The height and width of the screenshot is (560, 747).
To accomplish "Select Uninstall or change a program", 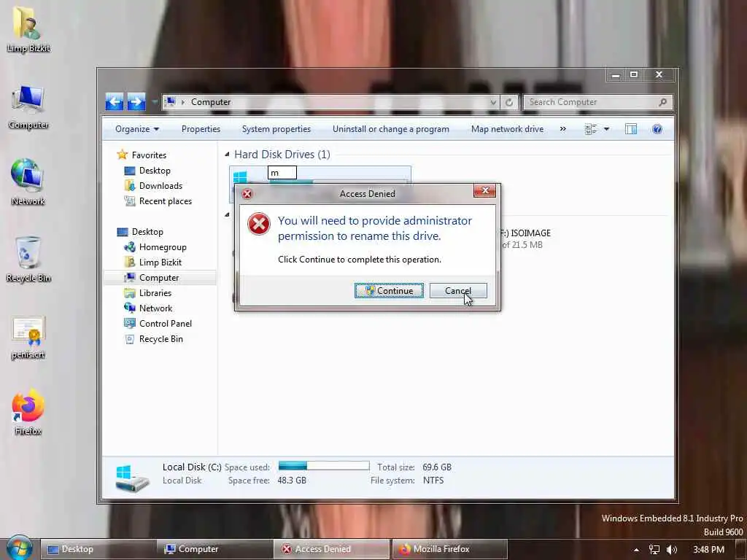I will 391,129.
